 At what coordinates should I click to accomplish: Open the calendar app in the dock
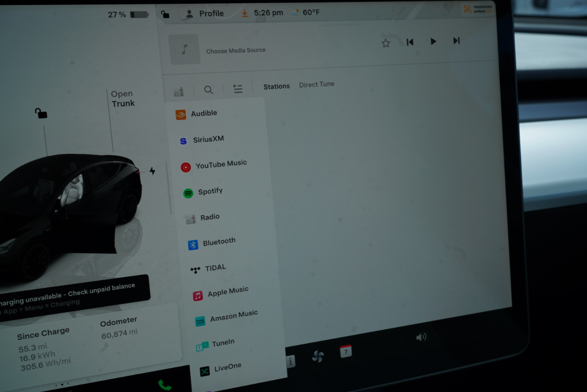346,351
